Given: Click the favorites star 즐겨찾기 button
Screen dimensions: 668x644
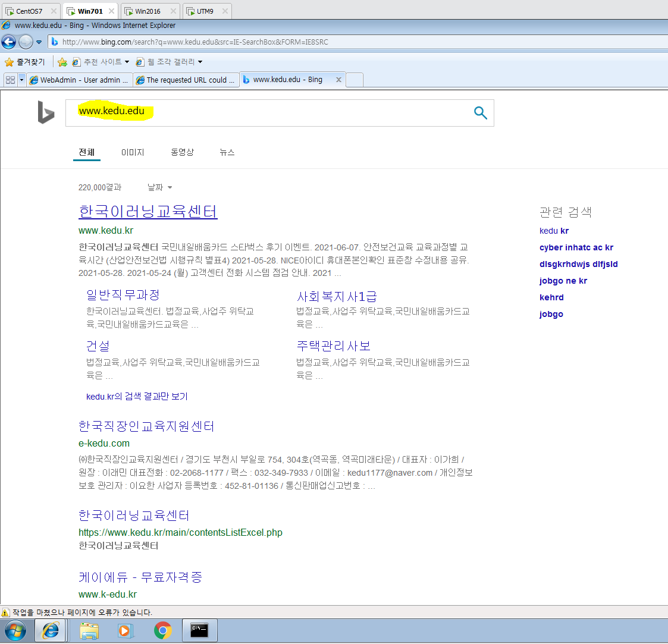Looking at the screenshot, I should click(x=25, y=62).
